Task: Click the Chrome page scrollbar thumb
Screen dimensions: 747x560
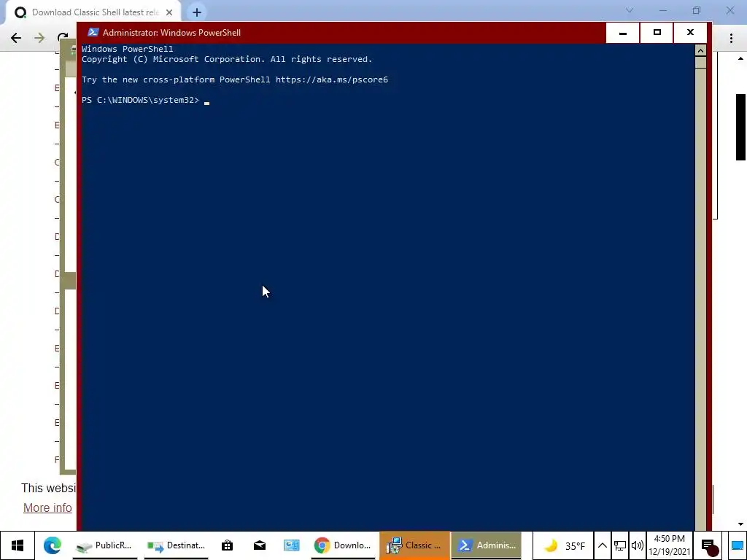Action: point(741,127)
